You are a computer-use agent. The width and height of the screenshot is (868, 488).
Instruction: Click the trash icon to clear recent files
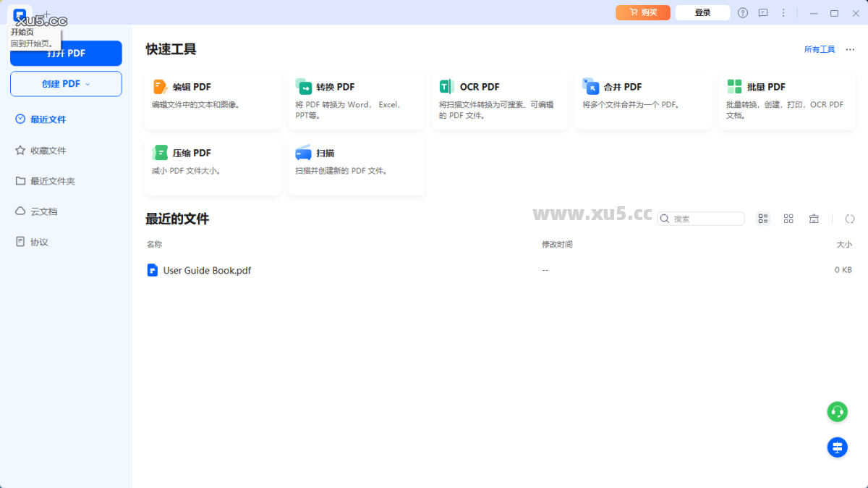814,218
